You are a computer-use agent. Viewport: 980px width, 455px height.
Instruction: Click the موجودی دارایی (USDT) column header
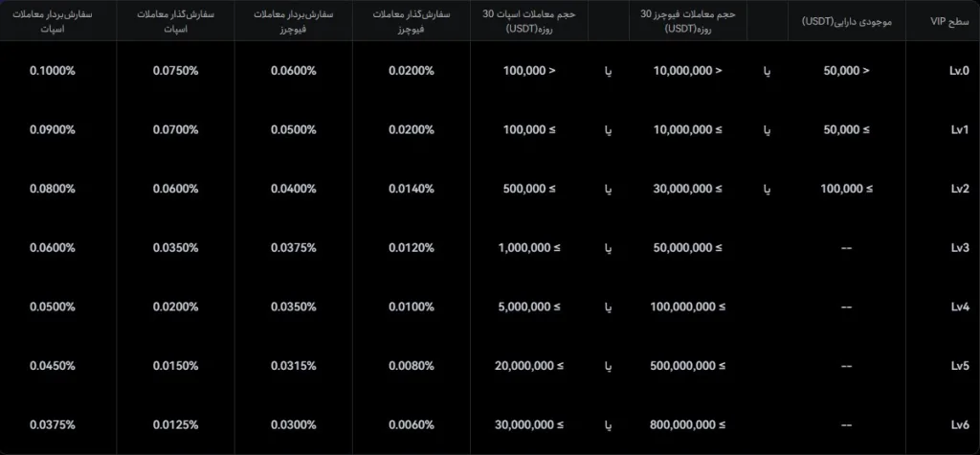[x=846, y=20]
